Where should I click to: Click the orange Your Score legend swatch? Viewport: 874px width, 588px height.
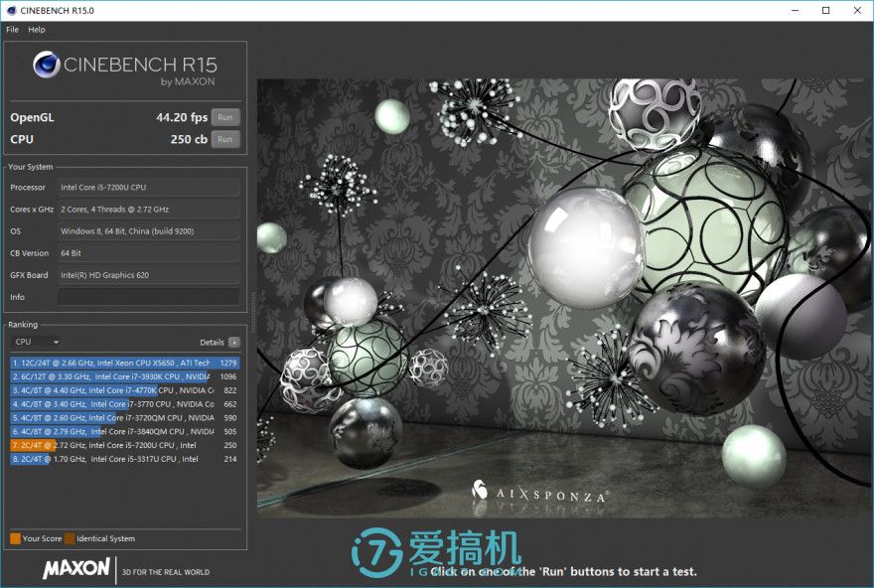[x=16, y=538]
